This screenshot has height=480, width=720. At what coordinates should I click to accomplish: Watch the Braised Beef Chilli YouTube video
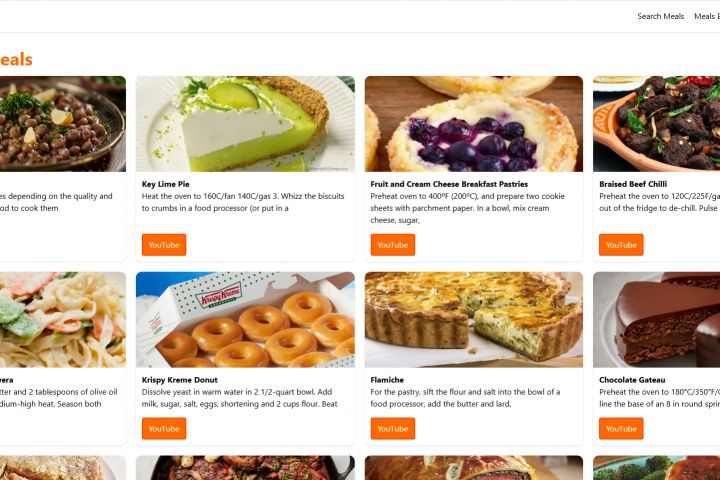pos(621,245)
